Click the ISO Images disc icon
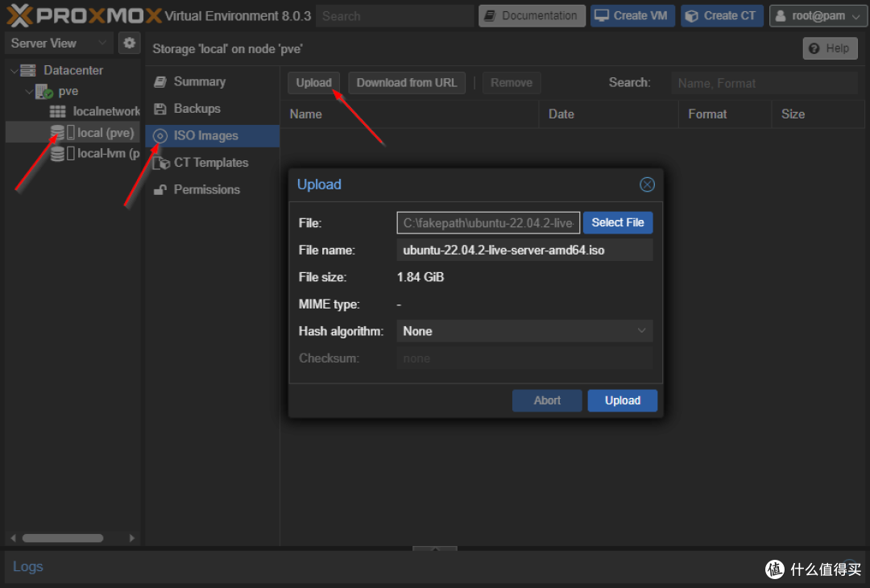The image size is (870, 588). pyautogui.click(x=159, y=136)
